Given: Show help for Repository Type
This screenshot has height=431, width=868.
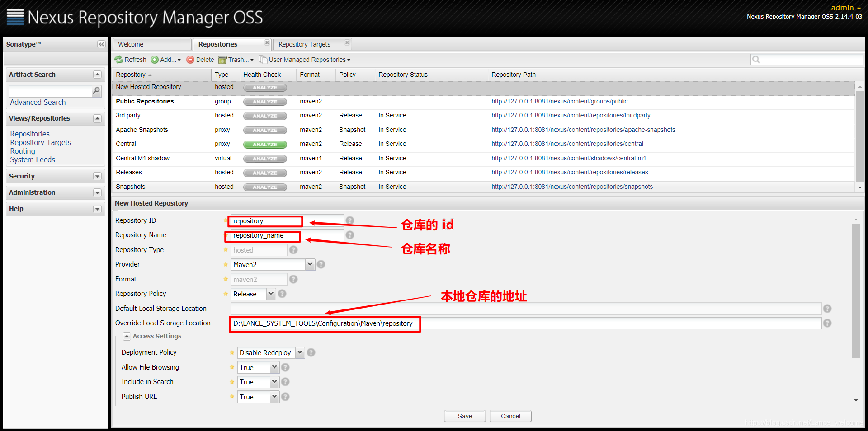Looking at the screenshot, I should tap(293, 250).
